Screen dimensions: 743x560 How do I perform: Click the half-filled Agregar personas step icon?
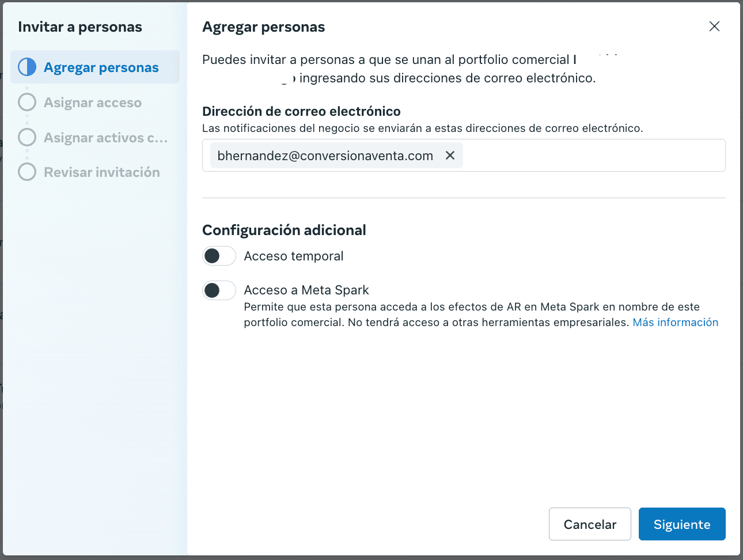pos(27,67)
